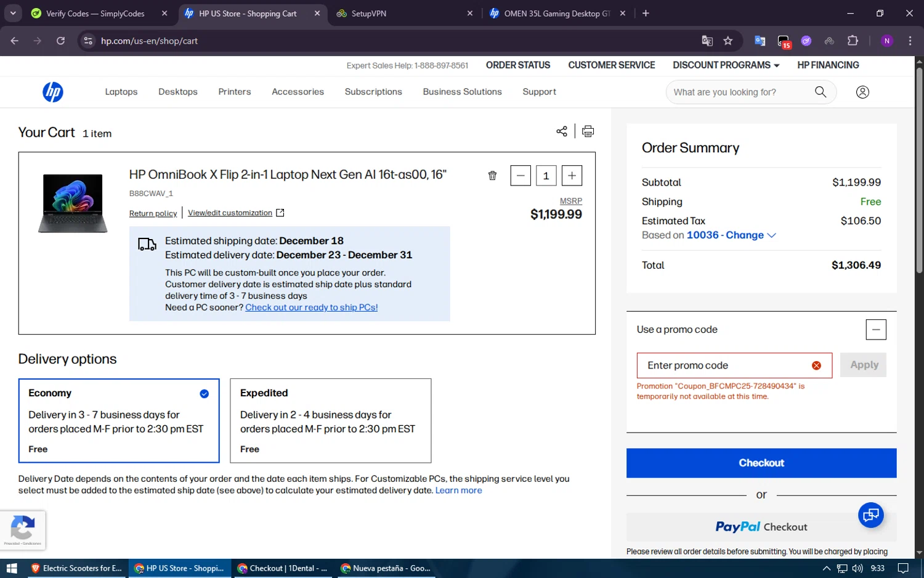924x578 pixels.
Task: Click the HP logo home icon
Action: tap(53, 92)
